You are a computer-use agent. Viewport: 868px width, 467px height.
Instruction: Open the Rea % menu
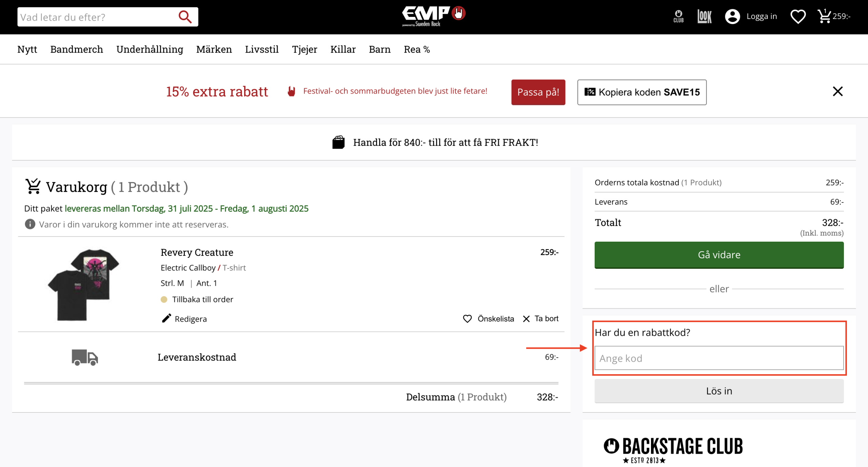click(x=417, y=49)
